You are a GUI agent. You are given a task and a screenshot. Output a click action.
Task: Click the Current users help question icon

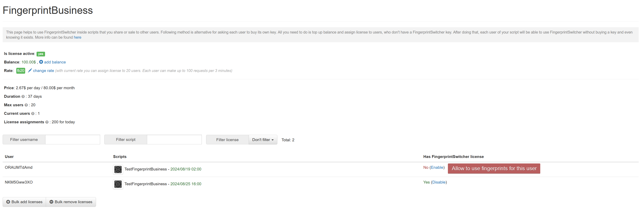point(33,113)
